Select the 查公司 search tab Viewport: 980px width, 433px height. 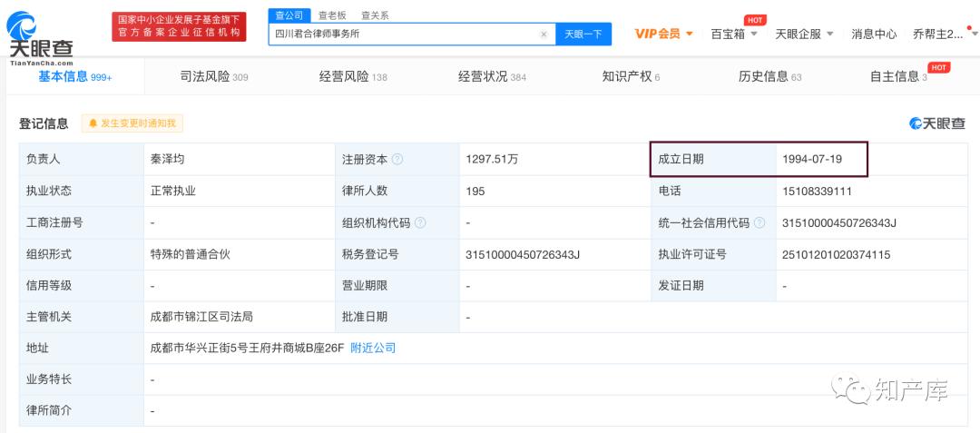(x=289, y=15)
